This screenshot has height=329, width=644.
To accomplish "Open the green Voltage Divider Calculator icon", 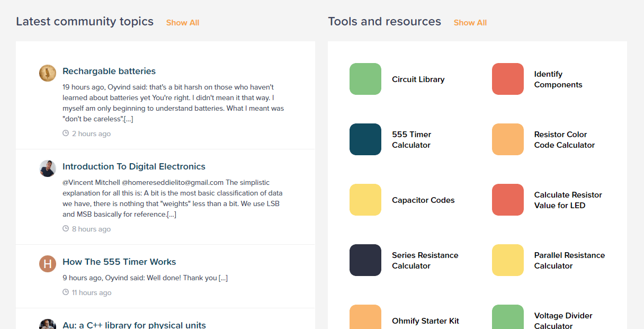I will point(507,317).
